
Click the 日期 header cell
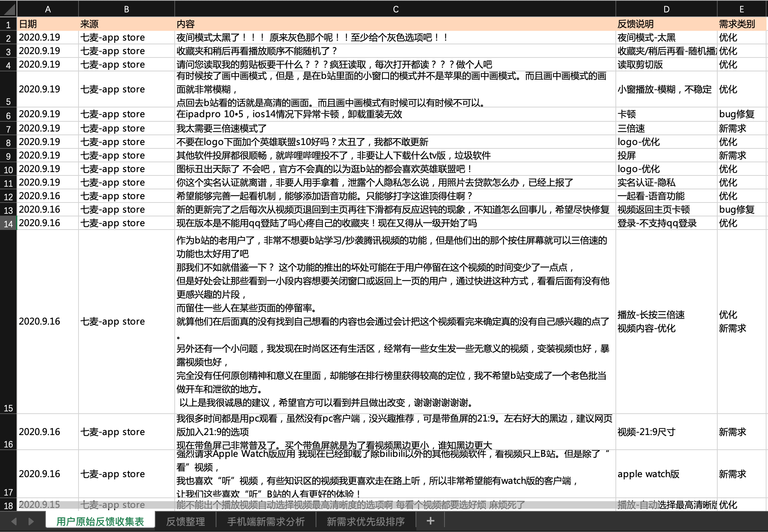pyautogui.click(x=48, y=24)
